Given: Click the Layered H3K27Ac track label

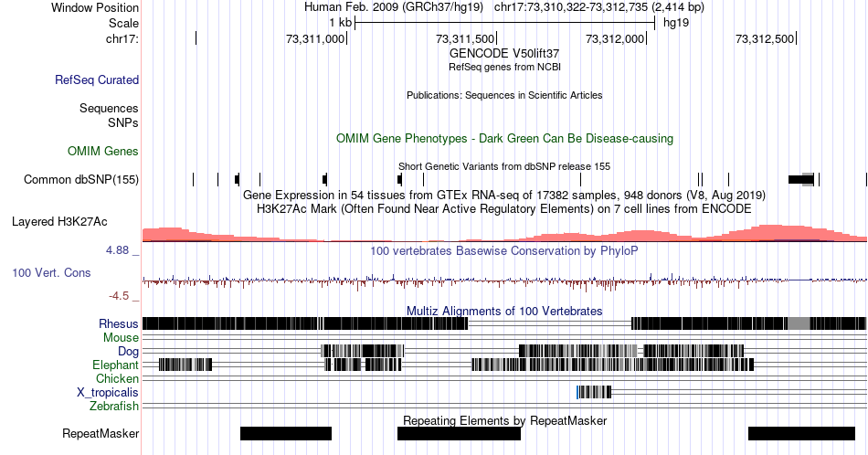Looking at the screenshot, I should click(59, 221).
